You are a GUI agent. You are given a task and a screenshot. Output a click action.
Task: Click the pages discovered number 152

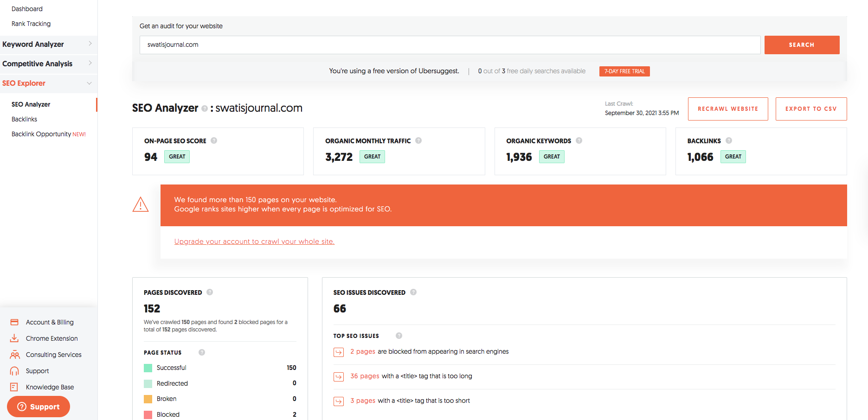coord(152,309)
